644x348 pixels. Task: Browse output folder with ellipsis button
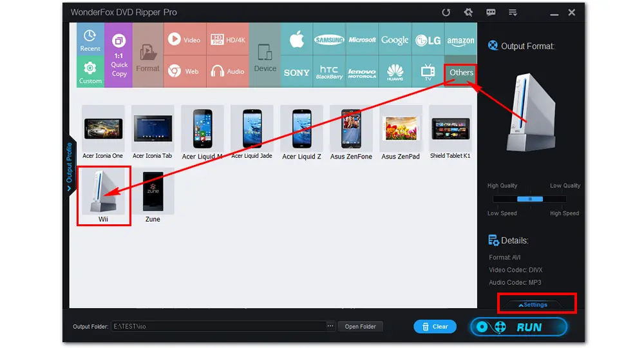[330, 326]
